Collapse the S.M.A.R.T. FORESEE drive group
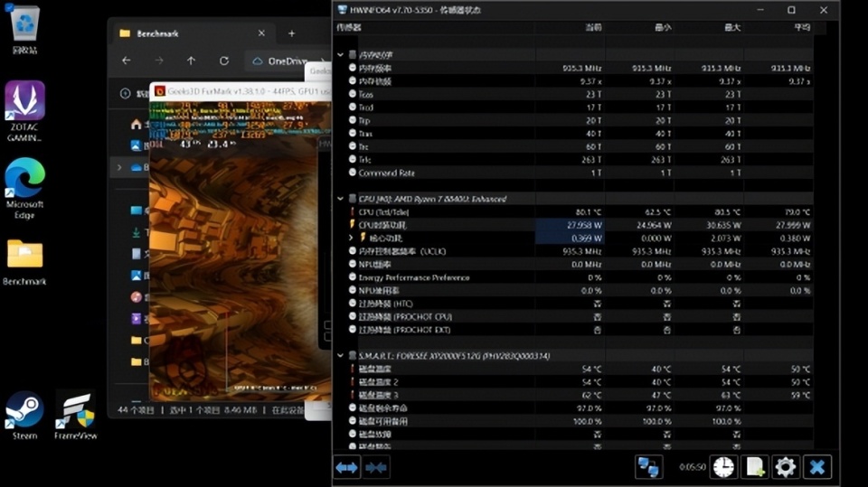This screenshot has width=868, height=487. point(341,356)
